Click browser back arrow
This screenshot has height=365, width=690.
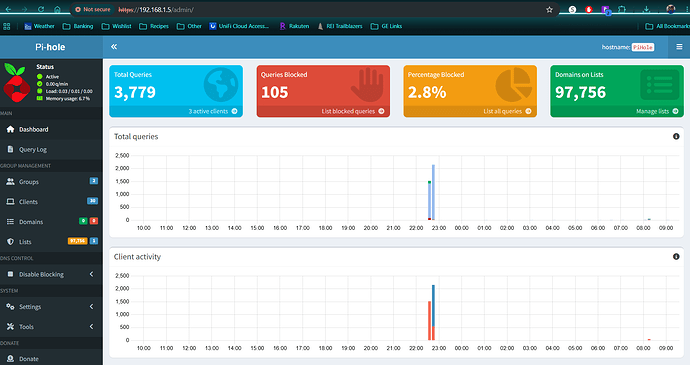pyautogui.click(x=8, y=9)
